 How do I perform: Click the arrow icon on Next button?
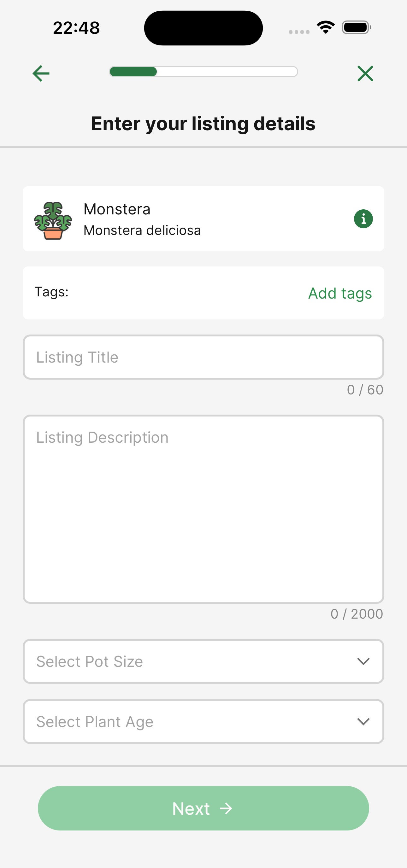coord(226,808)
